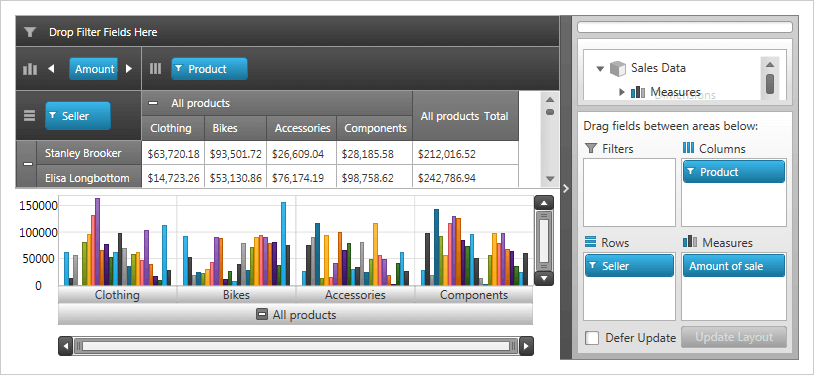
Task: Click the field tree scroll up arrow
Action: 770,64
